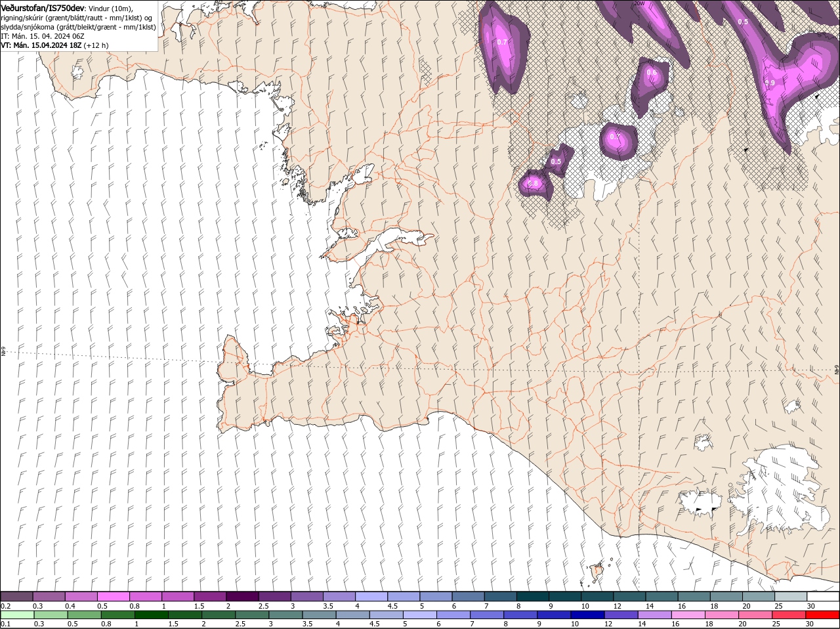Image resolution: width=840 pixels, height=629 pixels.
Task: Click the '14' label in the lower legend row
Action: pos(642,624)
